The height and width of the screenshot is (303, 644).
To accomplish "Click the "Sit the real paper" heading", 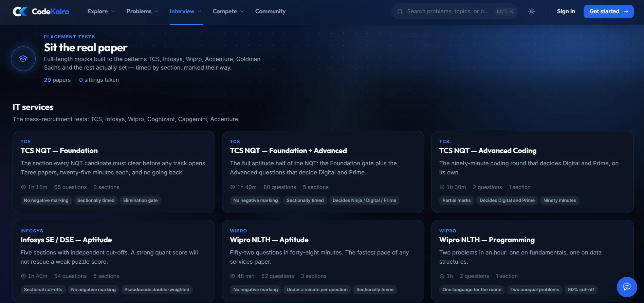I will click(x=86, y=48).
